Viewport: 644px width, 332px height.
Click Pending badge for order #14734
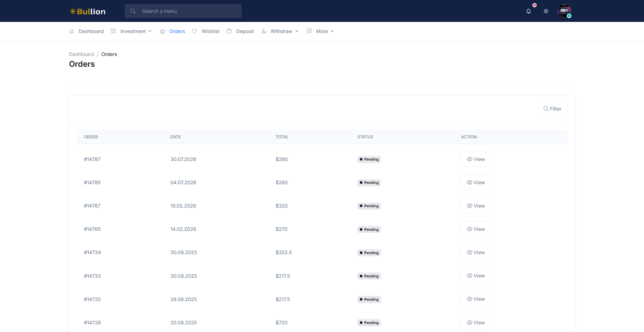(x=369, y=253)
